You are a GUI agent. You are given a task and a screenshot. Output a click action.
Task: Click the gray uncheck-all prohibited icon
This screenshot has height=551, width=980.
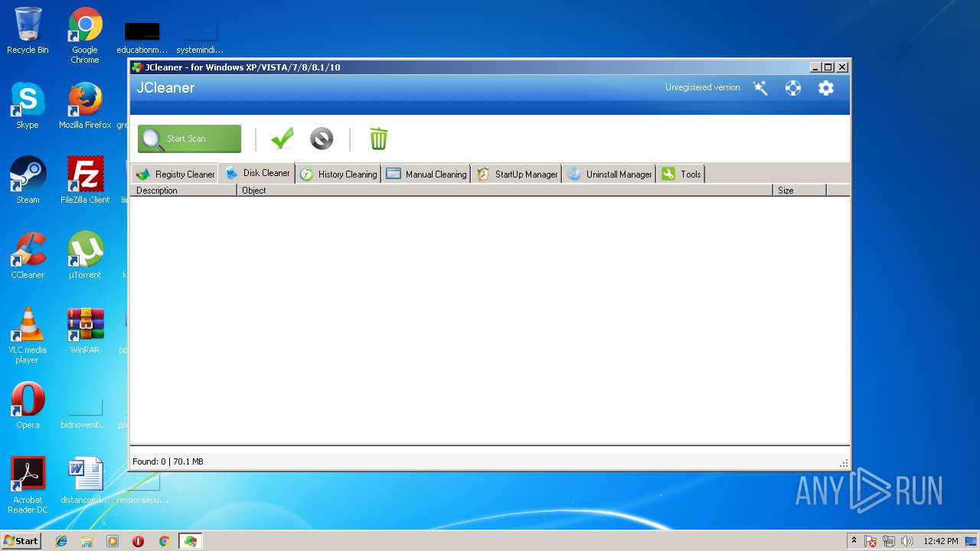322,139
